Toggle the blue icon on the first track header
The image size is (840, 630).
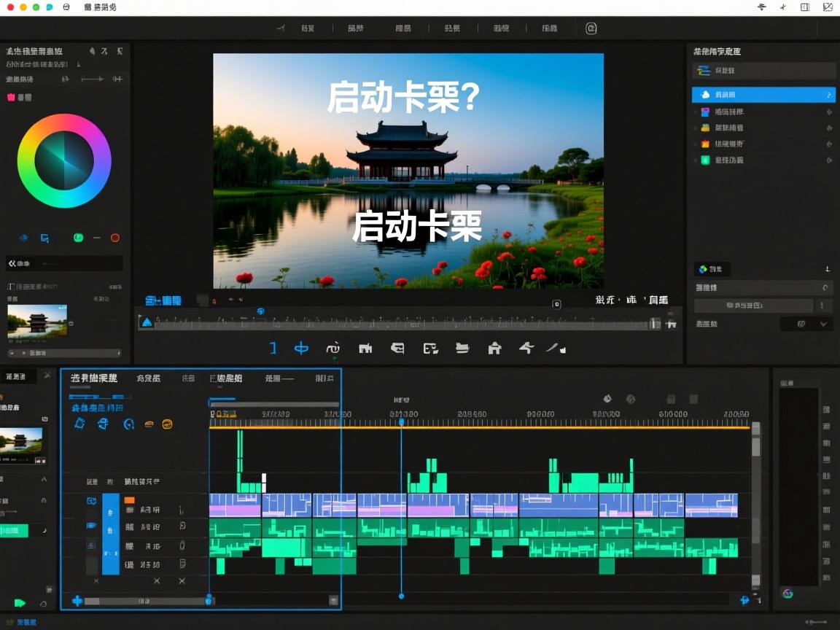(x=91, y=501)
